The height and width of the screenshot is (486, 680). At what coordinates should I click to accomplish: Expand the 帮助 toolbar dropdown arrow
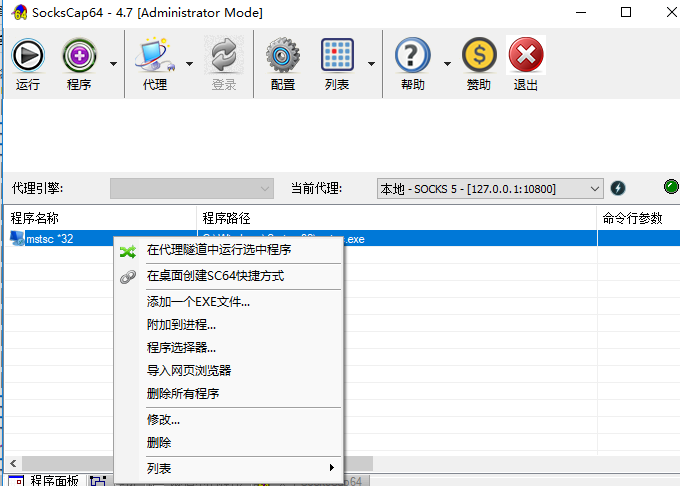pos(447,64)
